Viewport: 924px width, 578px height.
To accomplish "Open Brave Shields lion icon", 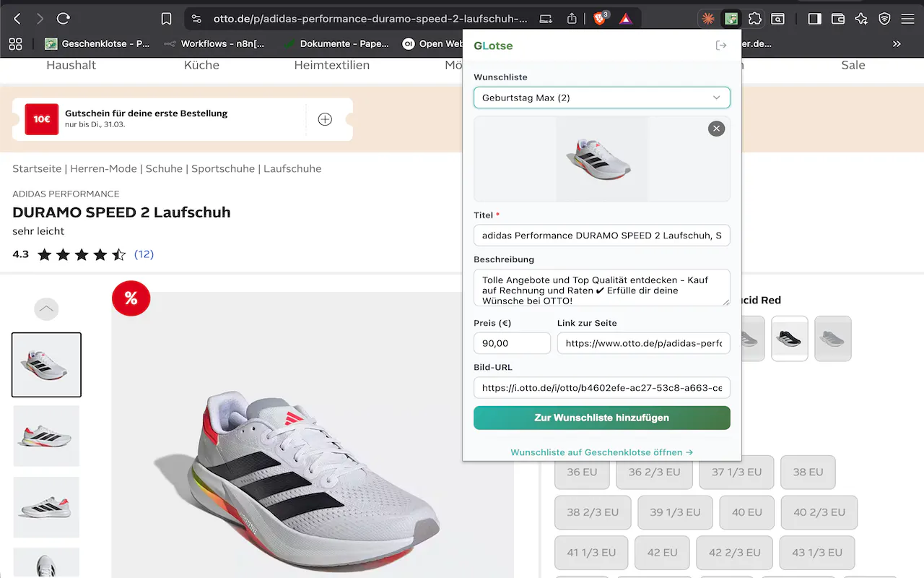I will pyautogui.click(x=600, y=19).
